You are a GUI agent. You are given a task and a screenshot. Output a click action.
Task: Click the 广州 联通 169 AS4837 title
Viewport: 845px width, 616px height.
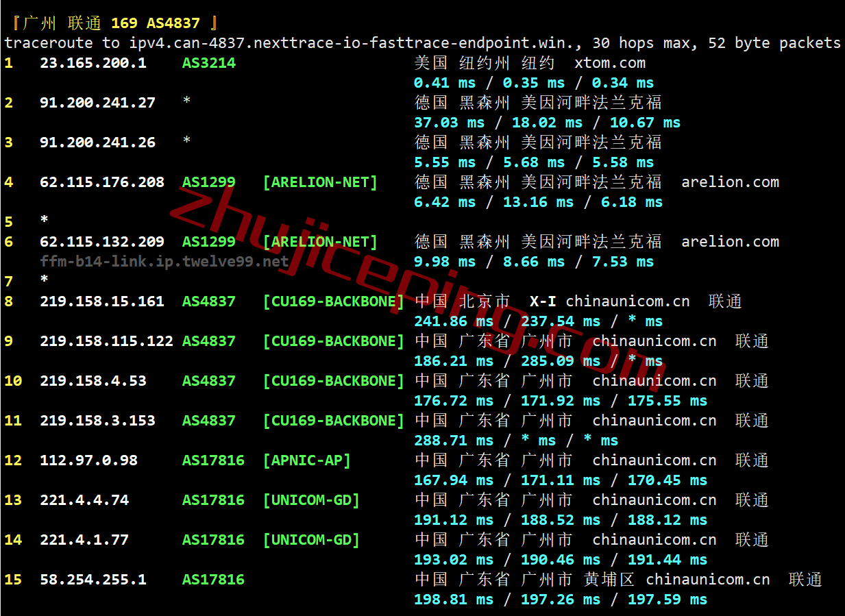(114, 23)
